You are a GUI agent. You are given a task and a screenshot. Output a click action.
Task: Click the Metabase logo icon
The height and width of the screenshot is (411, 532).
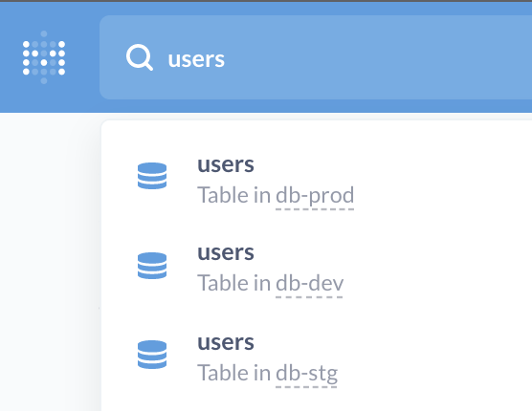[x=44, y=57]
